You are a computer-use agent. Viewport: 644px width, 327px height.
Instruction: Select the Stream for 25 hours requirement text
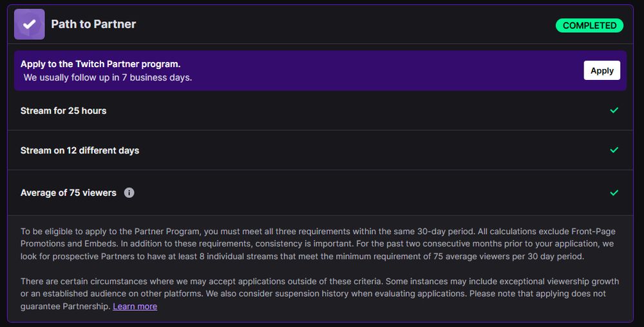point(63,111)
